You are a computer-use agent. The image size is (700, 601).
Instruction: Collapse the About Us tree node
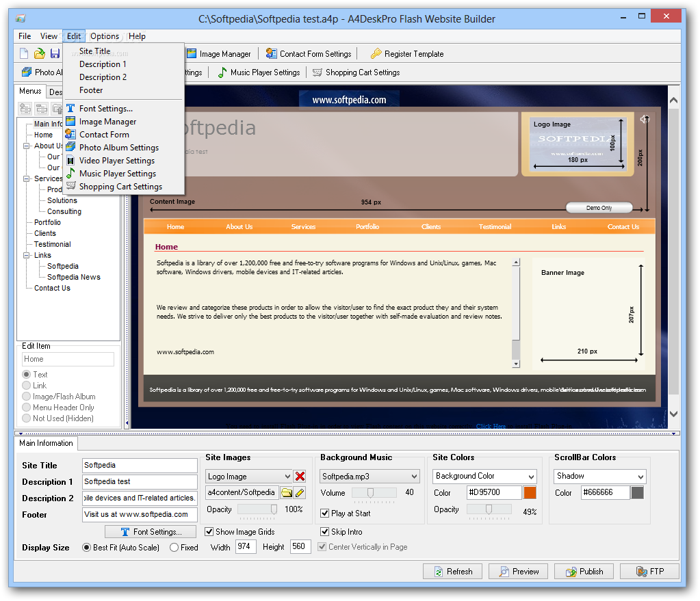[26, 146]
